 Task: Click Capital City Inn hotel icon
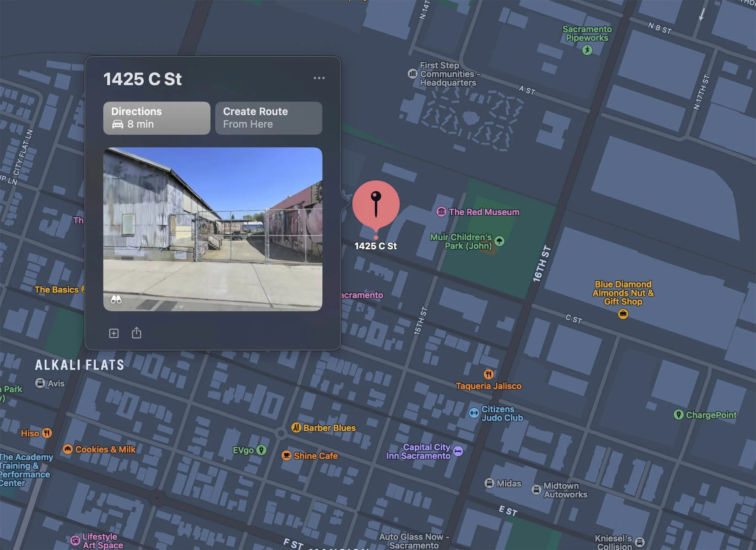coord(458,451)
